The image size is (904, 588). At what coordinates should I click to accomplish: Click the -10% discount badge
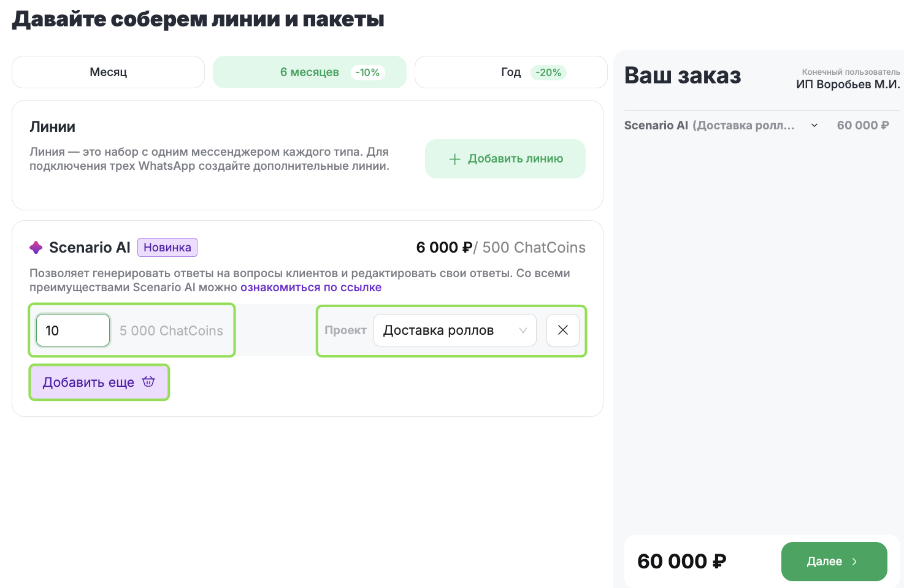coord(367,72)
